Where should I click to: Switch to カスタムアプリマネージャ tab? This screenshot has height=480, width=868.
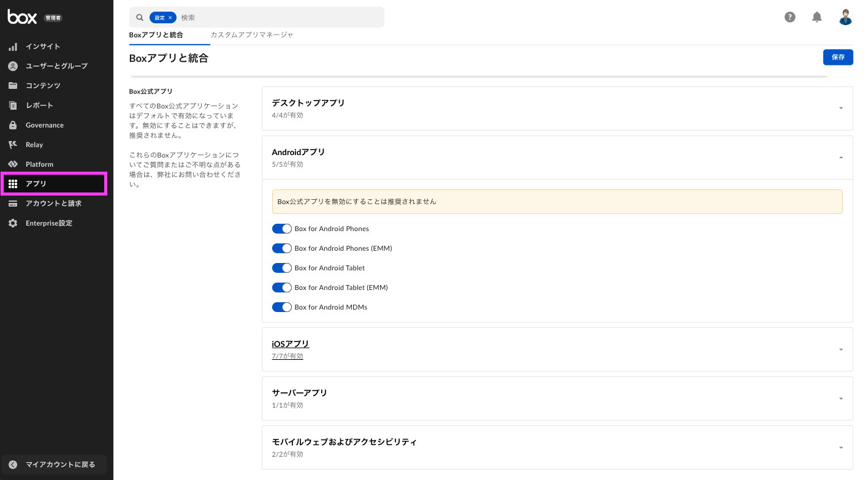(251, 35)
